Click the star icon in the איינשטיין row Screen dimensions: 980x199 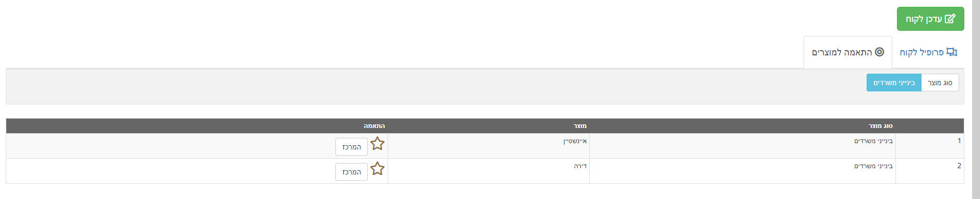pos(377,144)
